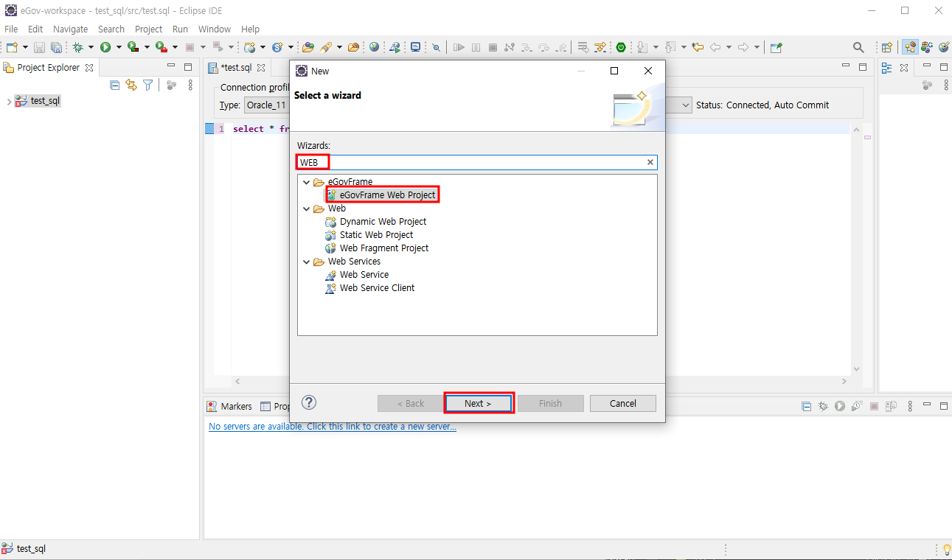Click the Open Web Browser globe icon
The height and width of the screenshot is (560, 952).
click(x=375, y=47)
